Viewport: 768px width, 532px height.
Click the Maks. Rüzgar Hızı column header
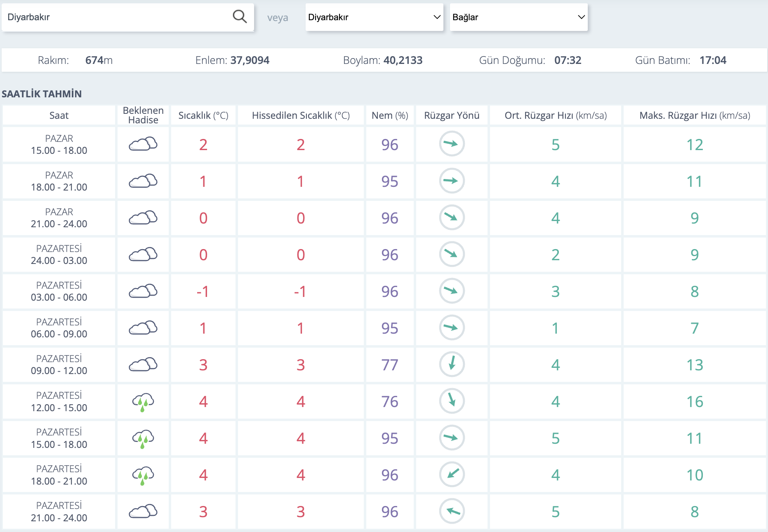(695, 115)
